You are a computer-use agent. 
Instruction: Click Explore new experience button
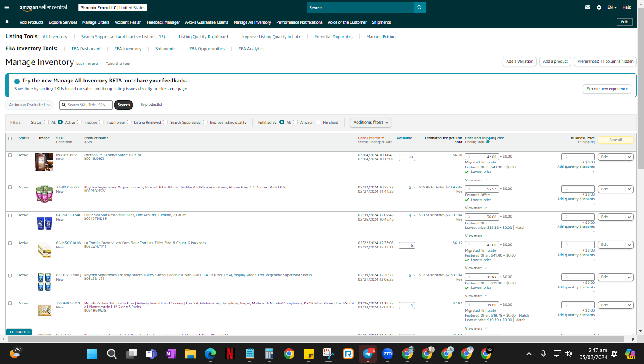point(607,89)
